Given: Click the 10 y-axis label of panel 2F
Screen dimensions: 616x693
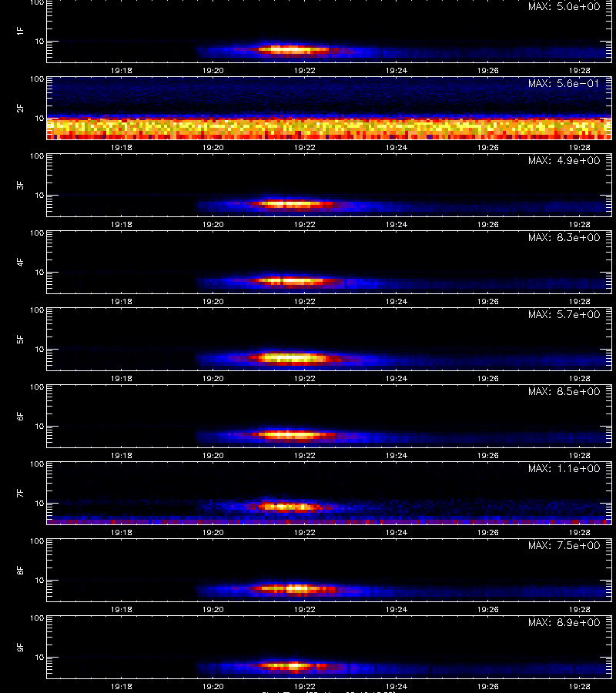Looking at the screenshot, I should click(x=39, y=118).
